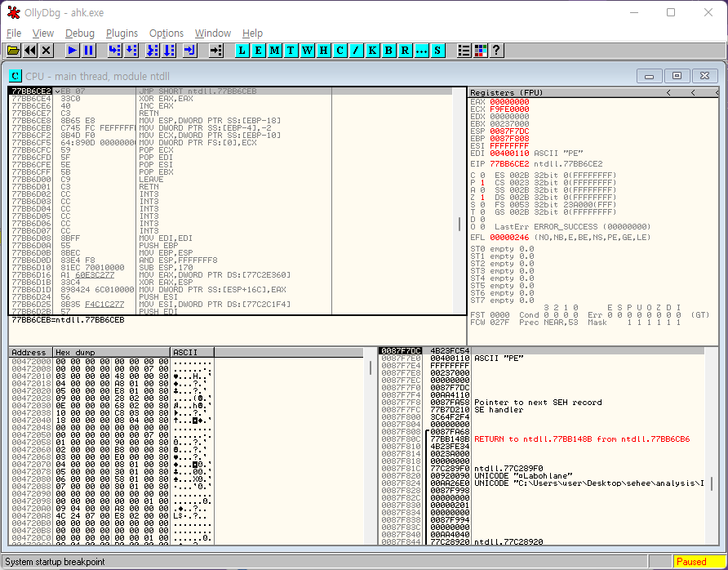Restart program with the rewind toolbar icon
728x570 pixels.
(x=29, y=50)
